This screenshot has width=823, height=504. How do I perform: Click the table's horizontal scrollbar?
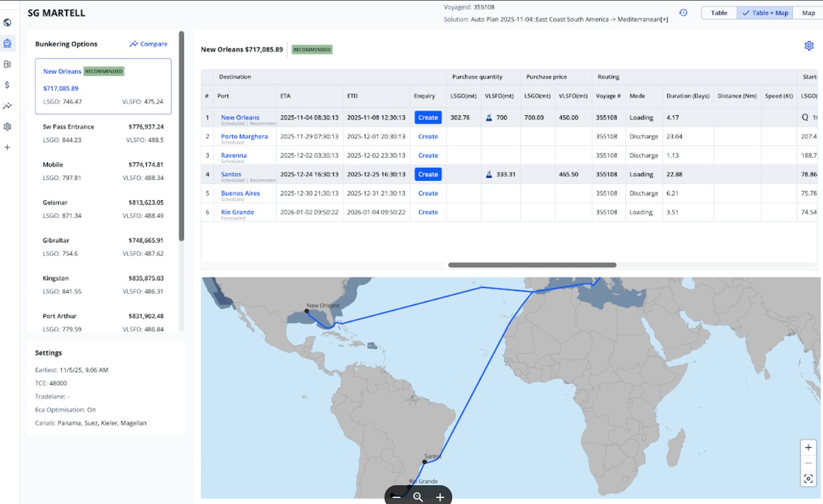532,265
